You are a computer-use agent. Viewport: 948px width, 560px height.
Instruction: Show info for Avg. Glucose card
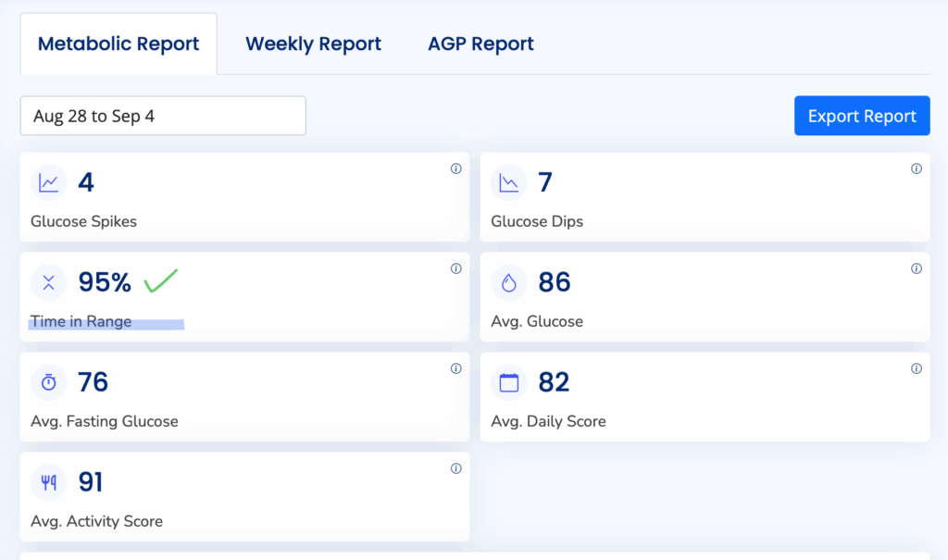pyautogui.click(x=916, y=268)
